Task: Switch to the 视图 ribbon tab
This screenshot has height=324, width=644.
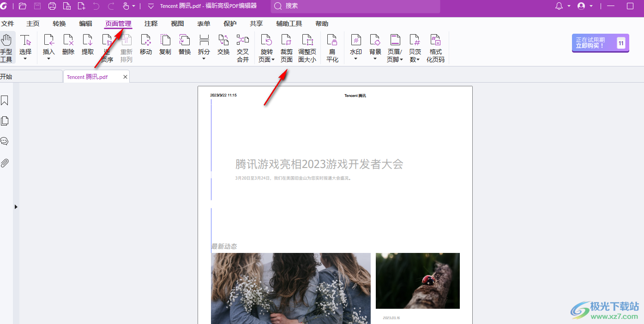Action: pos(177,24)
